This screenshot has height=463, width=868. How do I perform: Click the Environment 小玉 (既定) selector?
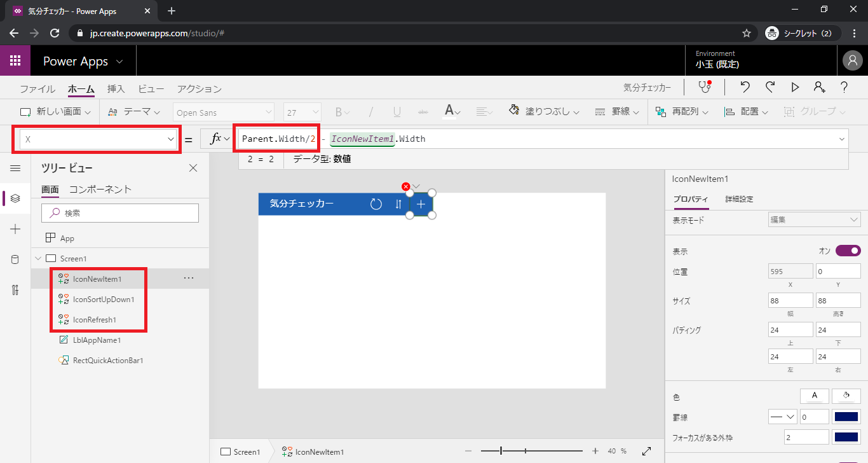(717, 59)
